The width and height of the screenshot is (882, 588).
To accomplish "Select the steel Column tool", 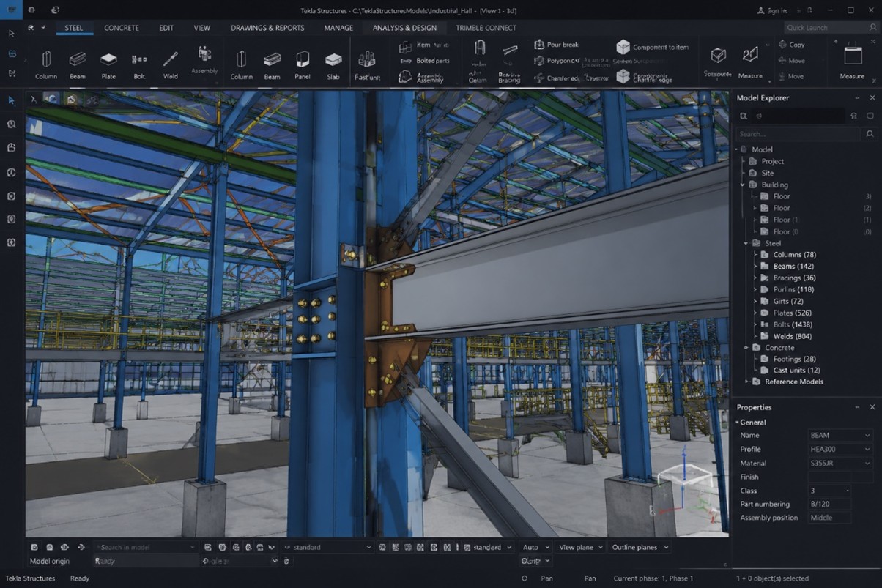I will pyautogui.click(x=45, y=64).
